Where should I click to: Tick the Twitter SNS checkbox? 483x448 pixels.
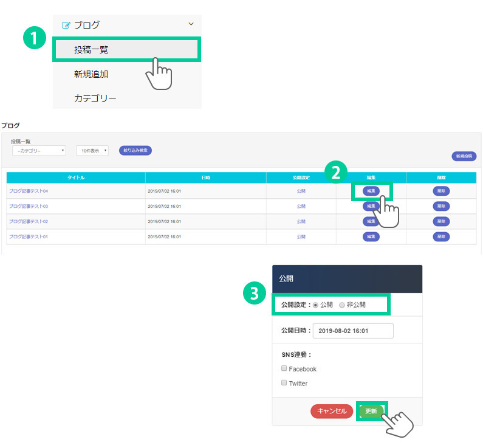click(x=284, y=383)
